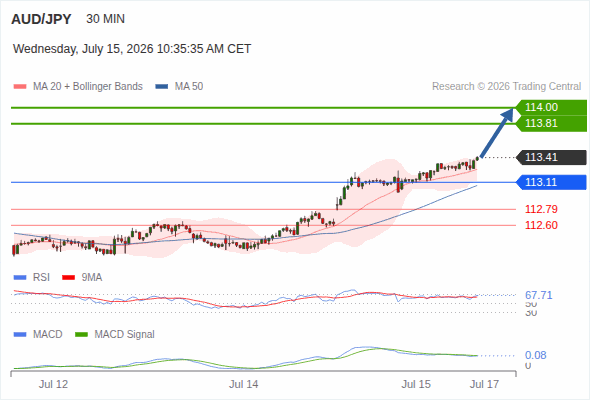Image resolution: width=590 pixels, height=400 pixels.
Task: Click the RSI blue legend marker
Action: pyautogui.click(x=20, y=278)
